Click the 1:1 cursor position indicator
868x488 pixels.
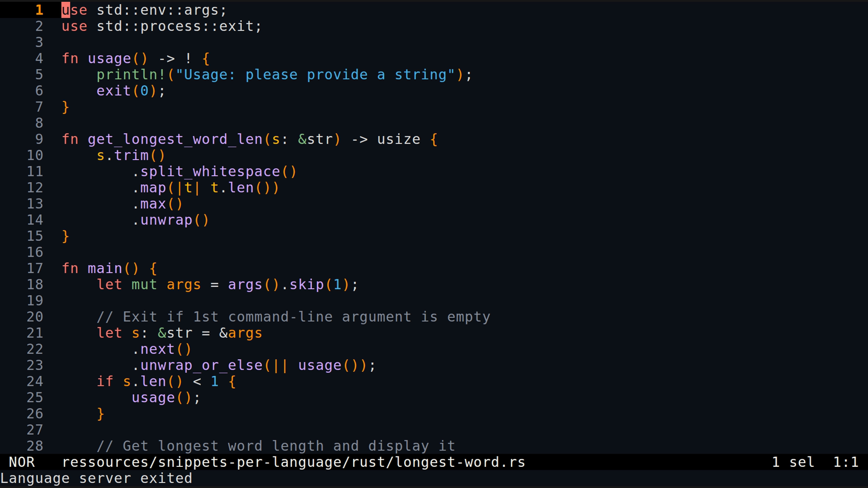(x=845, y=462)
